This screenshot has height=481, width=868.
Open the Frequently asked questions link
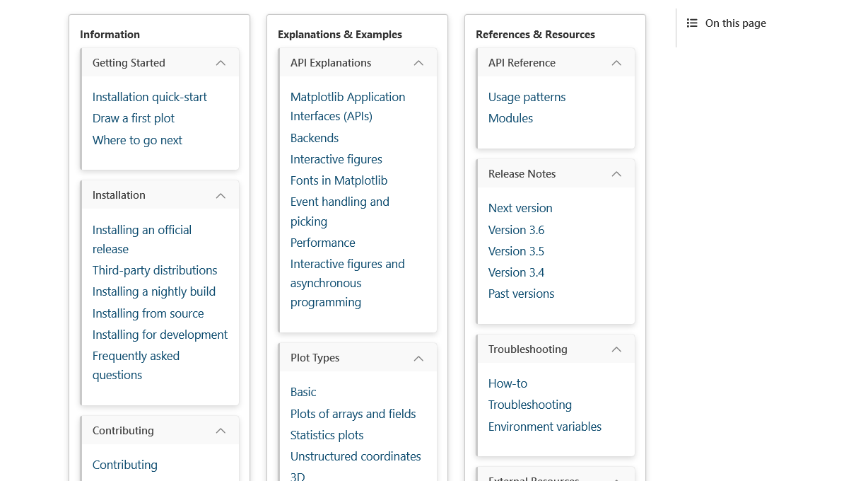click(x=136, y=365)
